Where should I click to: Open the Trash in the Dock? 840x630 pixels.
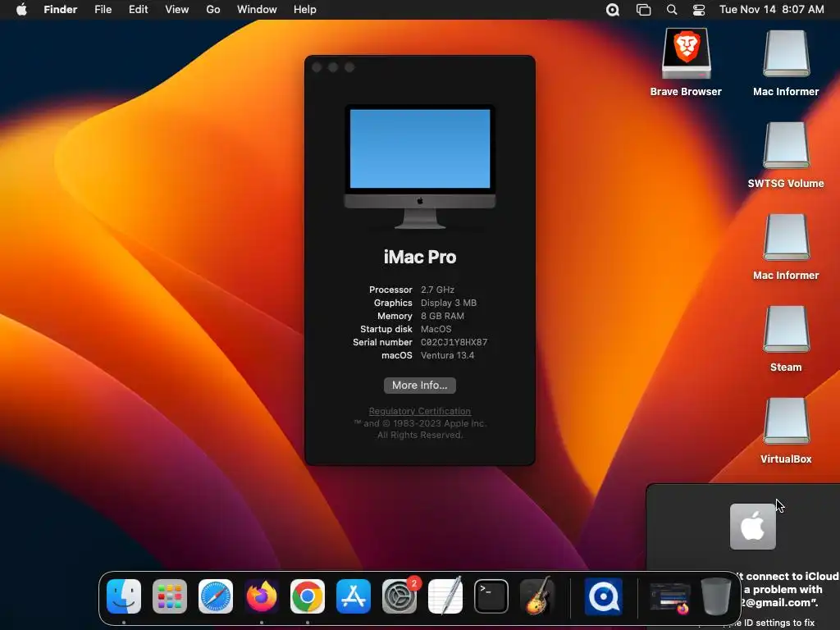coord(715,596)
